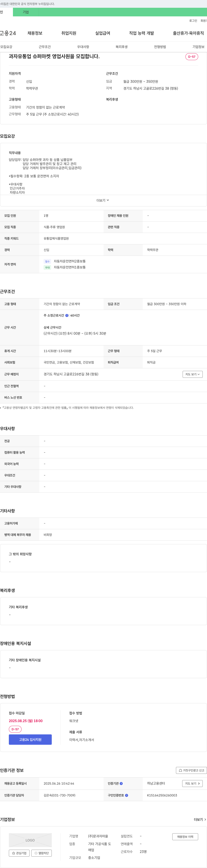This screenshot has height=868, width=207.
Task: Select 기업규모 value 중소기업
Action: click(94, 858)
